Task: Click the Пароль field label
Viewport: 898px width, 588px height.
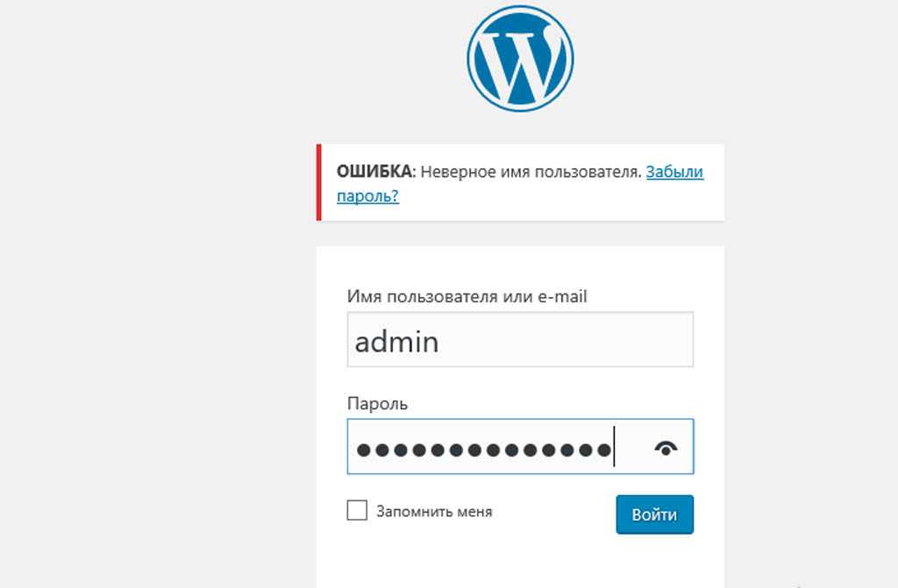Action: 377,404
